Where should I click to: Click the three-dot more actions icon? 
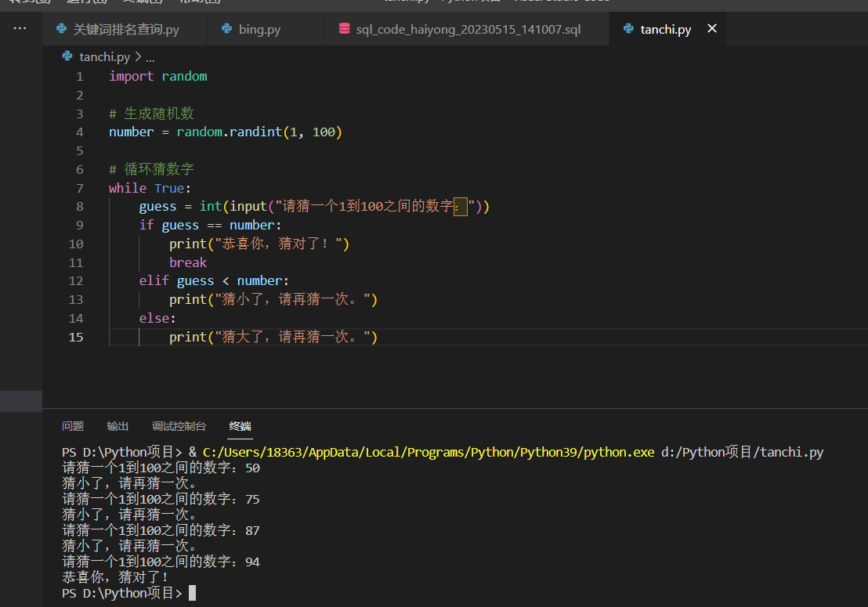[20, 28]
